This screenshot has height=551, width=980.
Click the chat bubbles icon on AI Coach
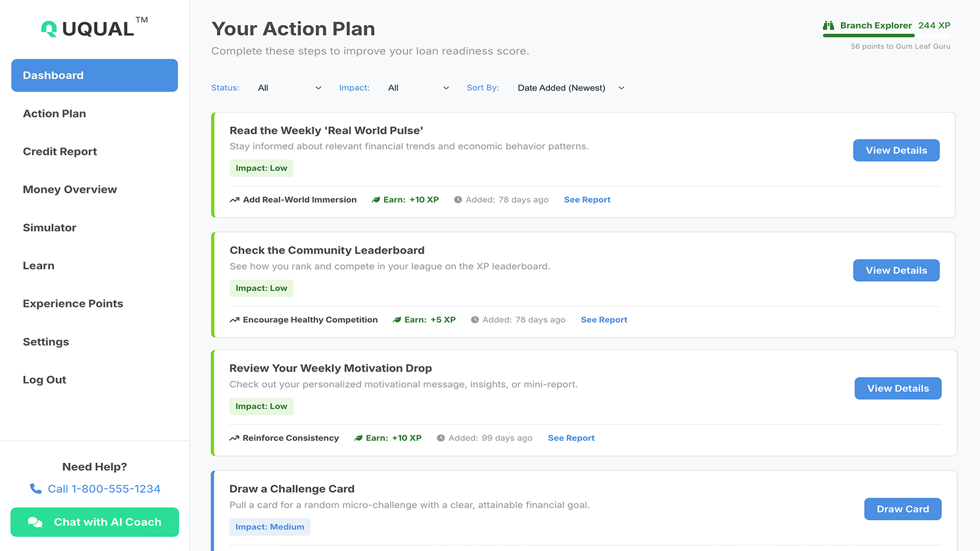pos(36,522)
